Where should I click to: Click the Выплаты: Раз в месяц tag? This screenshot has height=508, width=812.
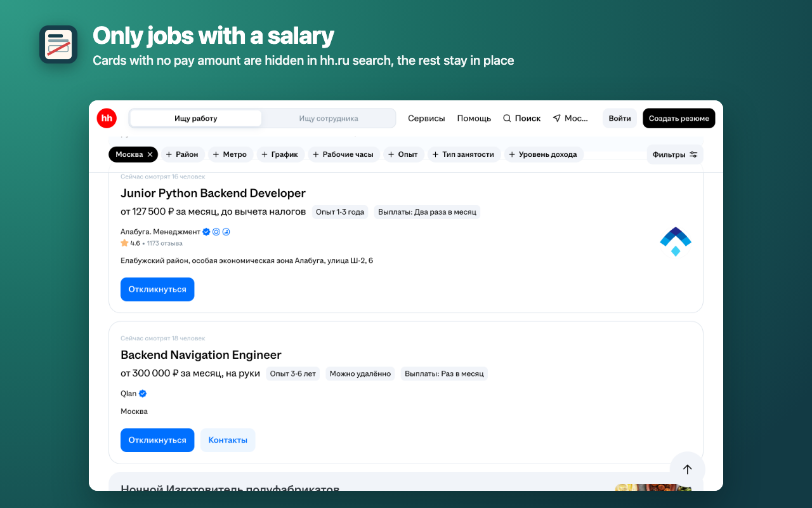pyautogui.click(x=444, y=373)
